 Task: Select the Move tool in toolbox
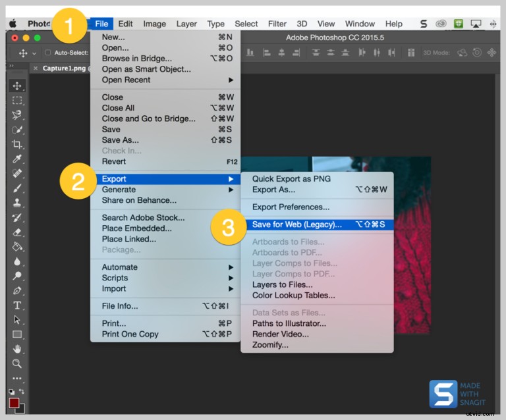point(17,86)
